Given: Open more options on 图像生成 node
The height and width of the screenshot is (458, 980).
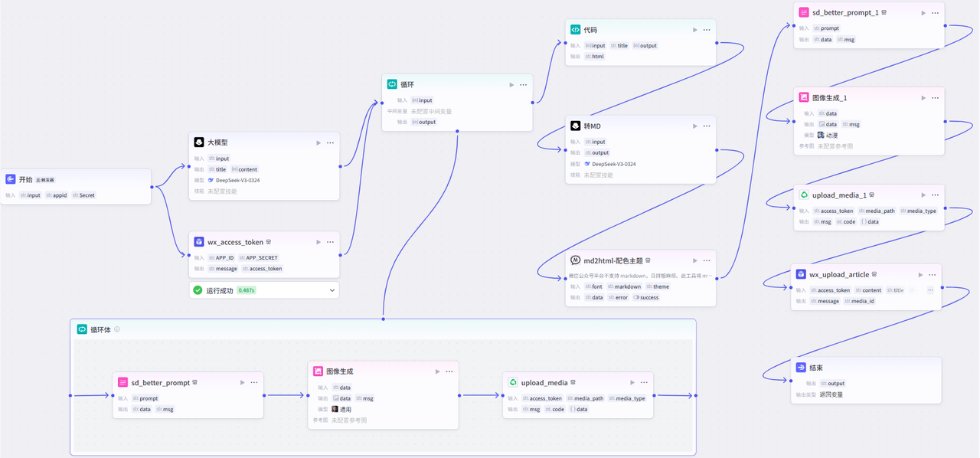Looking at the screenshot, I should (x=449, y=371).
